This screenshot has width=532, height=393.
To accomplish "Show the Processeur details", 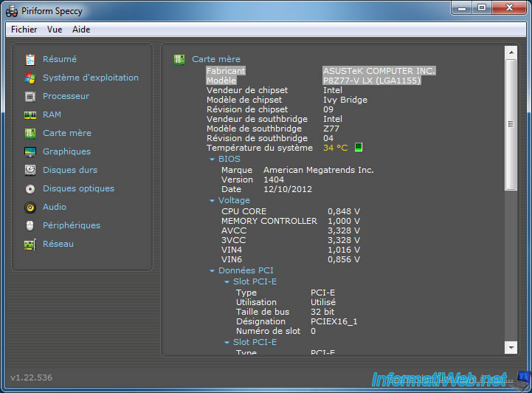I will 66,96.
